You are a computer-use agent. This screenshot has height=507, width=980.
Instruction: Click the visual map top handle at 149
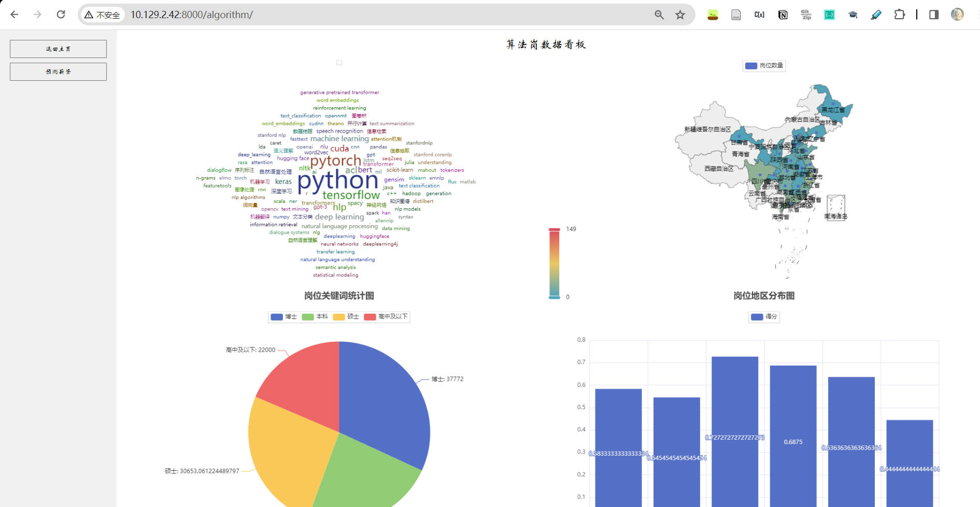[x=554, y=229]
